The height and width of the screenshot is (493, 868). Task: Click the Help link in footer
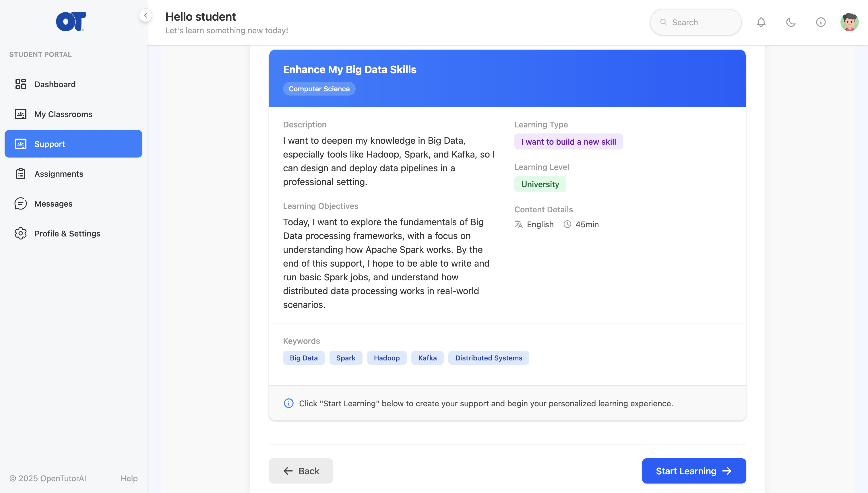pos(129,478)
